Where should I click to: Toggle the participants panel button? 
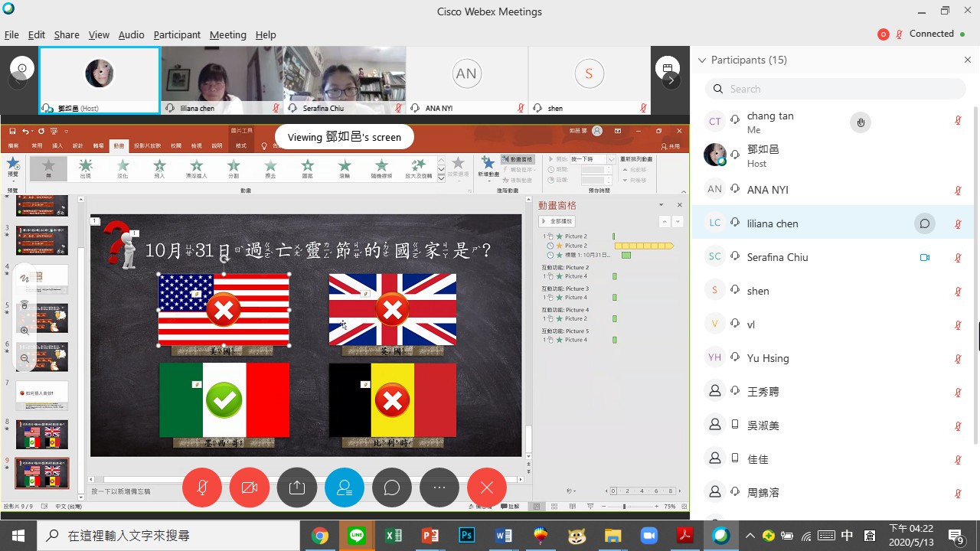click(x=345, y=487)
